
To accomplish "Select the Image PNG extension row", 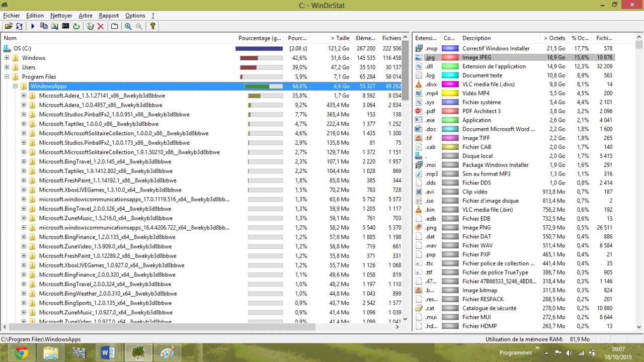I will pyautogui.click(x=514, y=228).
